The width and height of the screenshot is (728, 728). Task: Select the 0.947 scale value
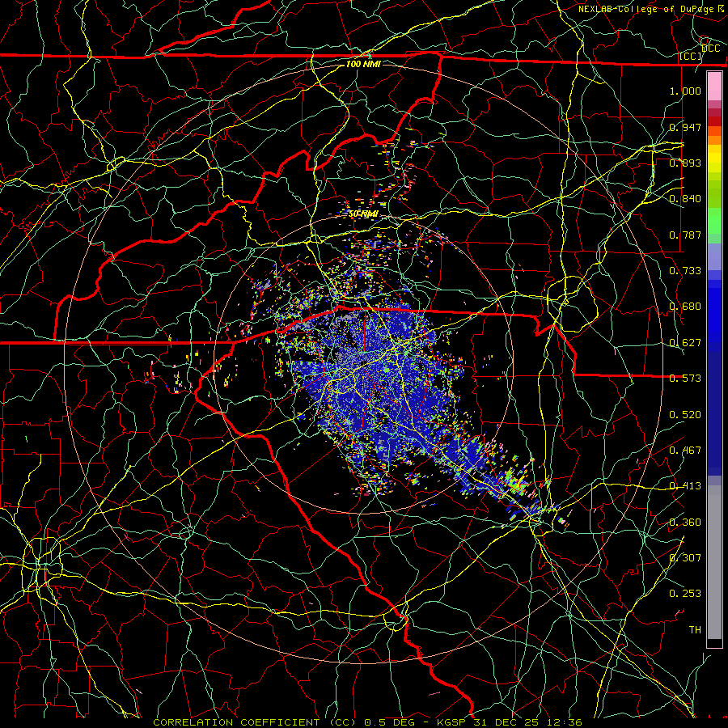pos(685,127)
